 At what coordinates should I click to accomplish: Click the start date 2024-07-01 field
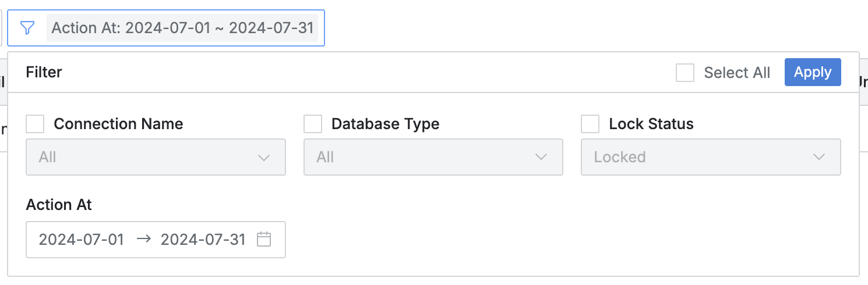82,239
